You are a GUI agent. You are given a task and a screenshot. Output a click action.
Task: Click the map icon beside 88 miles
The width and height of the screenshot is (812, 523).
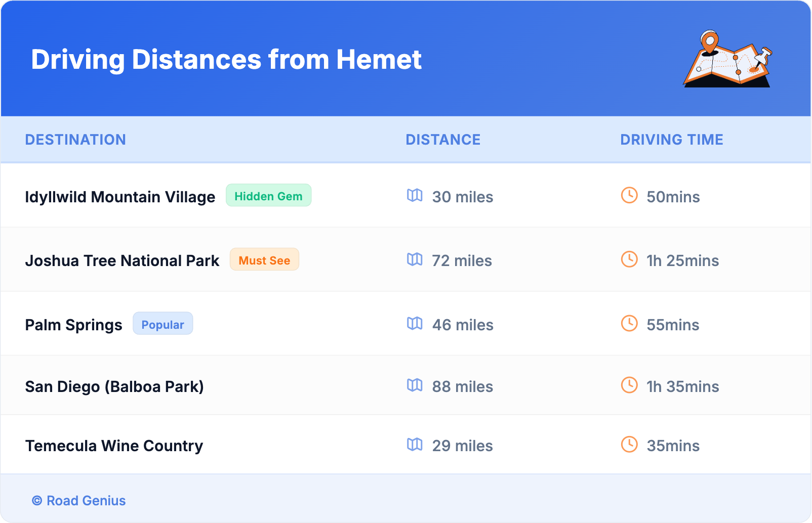point(415,386)
